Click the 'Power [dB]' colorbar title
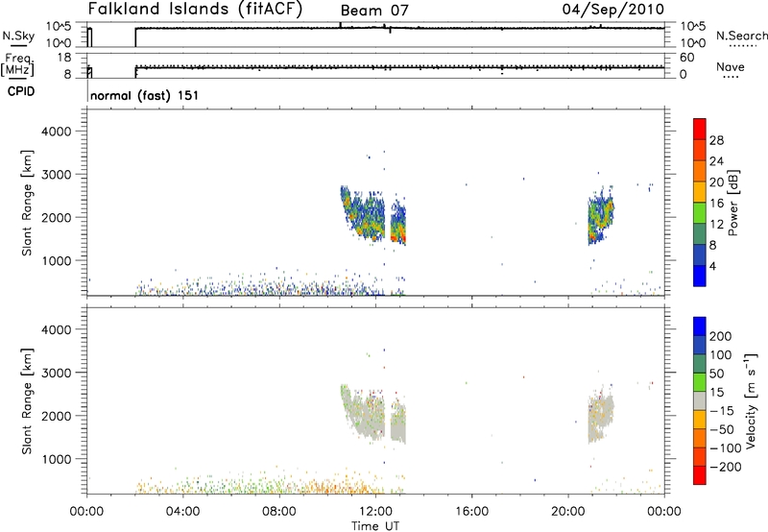The image size is (768, 532). (x=732, y=203)
